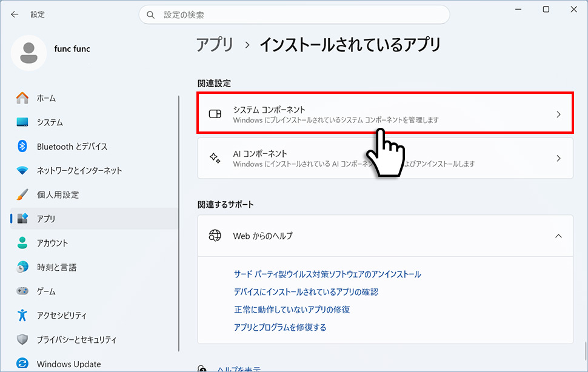Collapse the Web からのヘルプ section

click(x=558, y=236)
